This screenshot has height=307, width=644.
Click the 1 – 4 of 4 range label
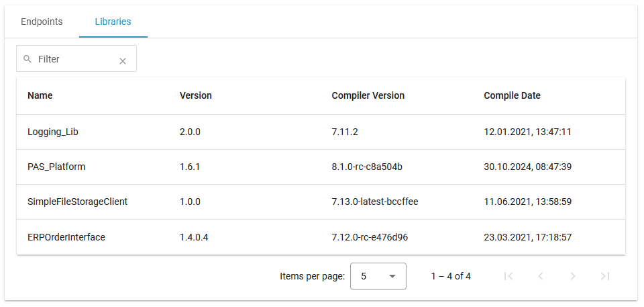[451, 276]
